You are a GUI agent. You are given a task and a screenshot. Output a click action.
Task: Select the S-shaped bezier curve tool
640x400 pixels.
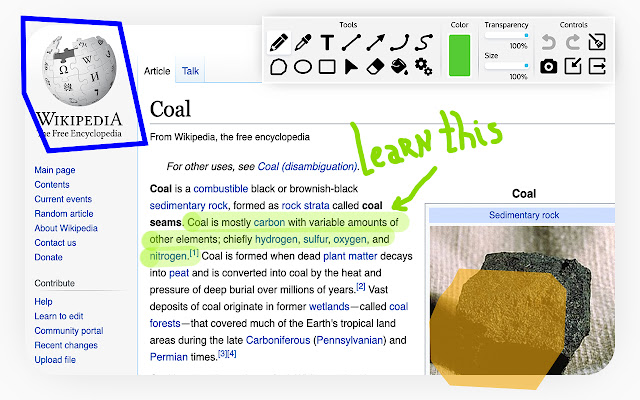[424, 42]
